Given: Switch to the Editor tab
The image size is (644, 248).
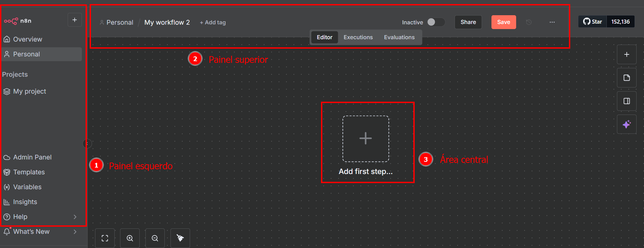Looking at the screenshot, I should pos(324,37).
